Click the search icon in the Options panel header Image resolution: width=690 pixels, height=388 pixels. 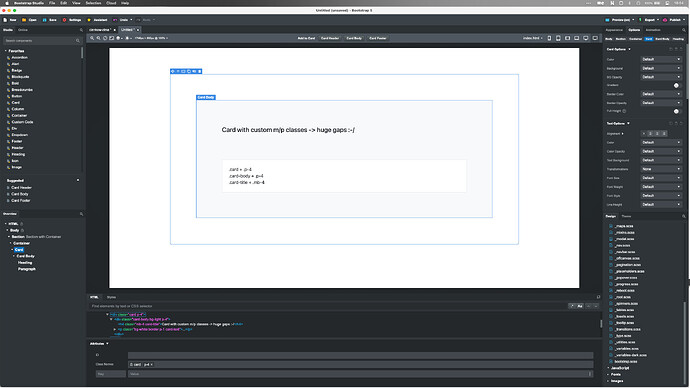click(x=684, y=30)
